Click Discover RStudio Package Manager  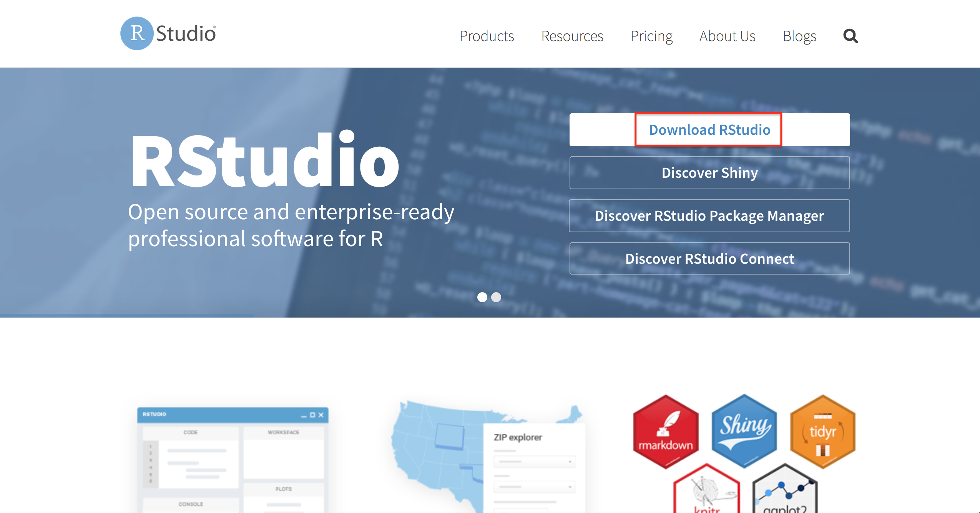[x=709, y=216]
